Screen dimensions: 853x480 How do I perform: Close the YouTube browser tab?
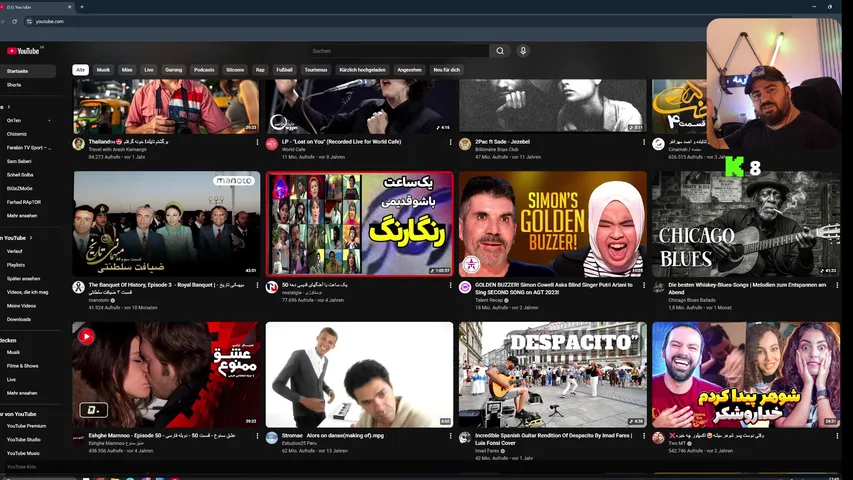70,7
